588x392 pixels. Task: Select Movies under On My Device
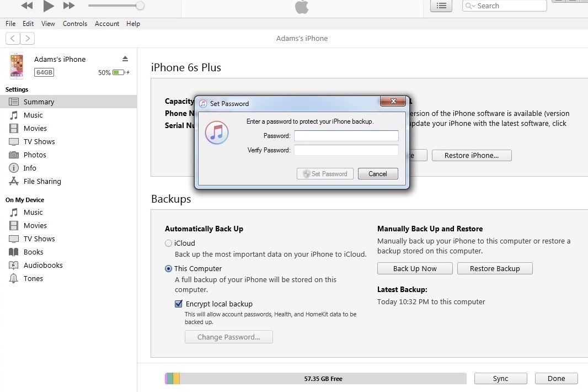[x=68, y=225]
